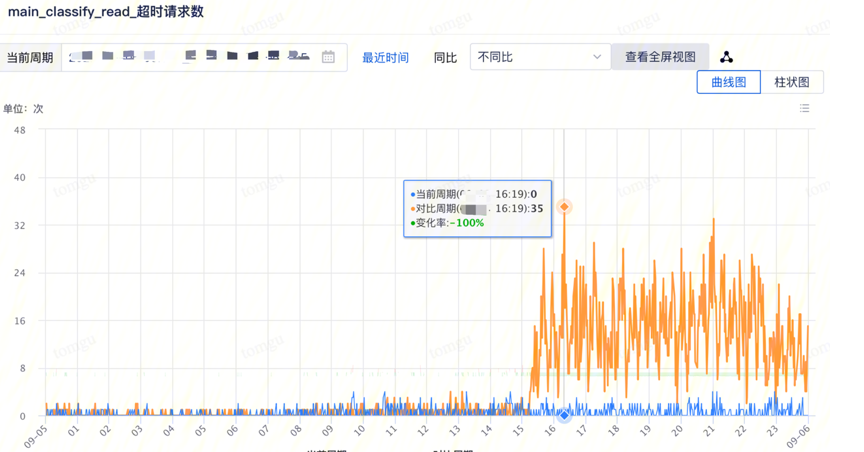
Task: Click the 同比 label
Action: click(x=445, y=57)
